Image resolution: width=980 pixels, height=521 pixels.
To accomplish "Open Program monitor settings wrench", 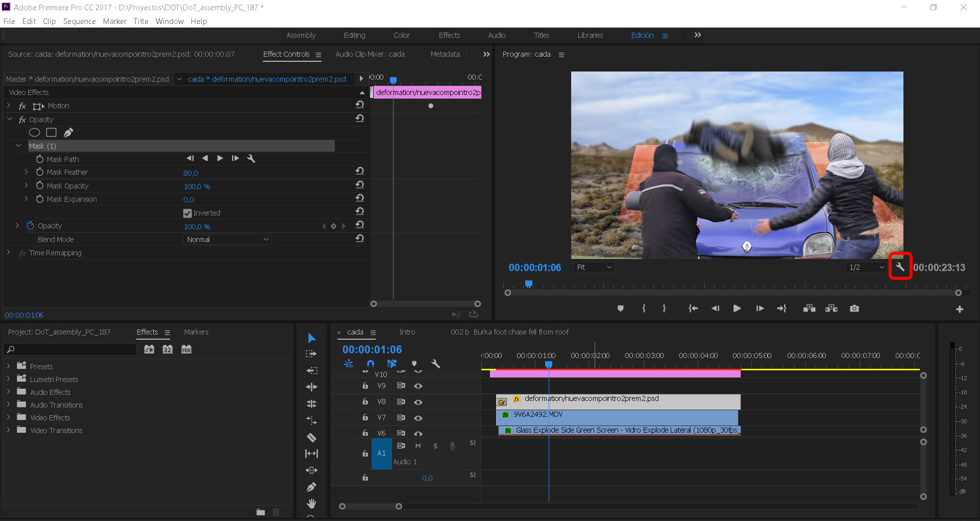I will tap(900, 267).
